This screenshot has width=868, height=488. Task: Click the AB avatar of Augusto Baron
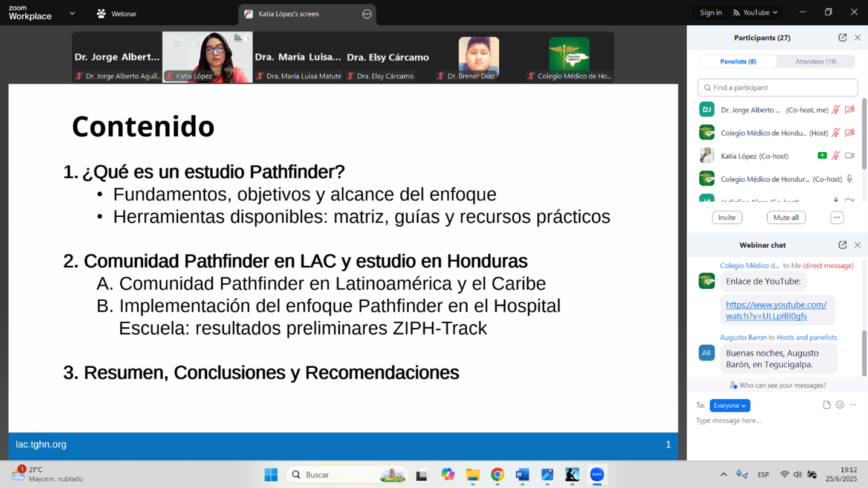pyautogui.click(x=707, y=353)
